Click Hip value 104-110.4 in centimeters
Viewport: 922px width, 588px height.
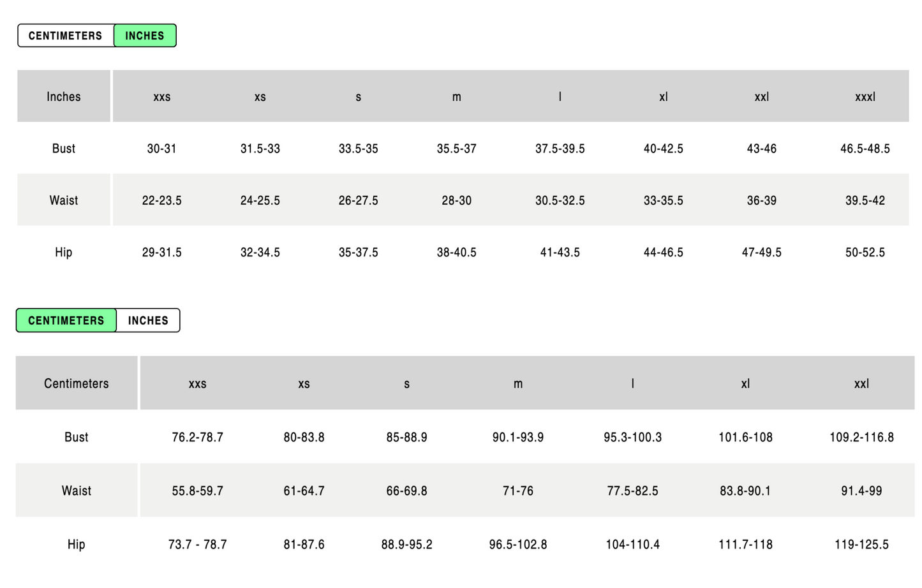tap(633, 545)
